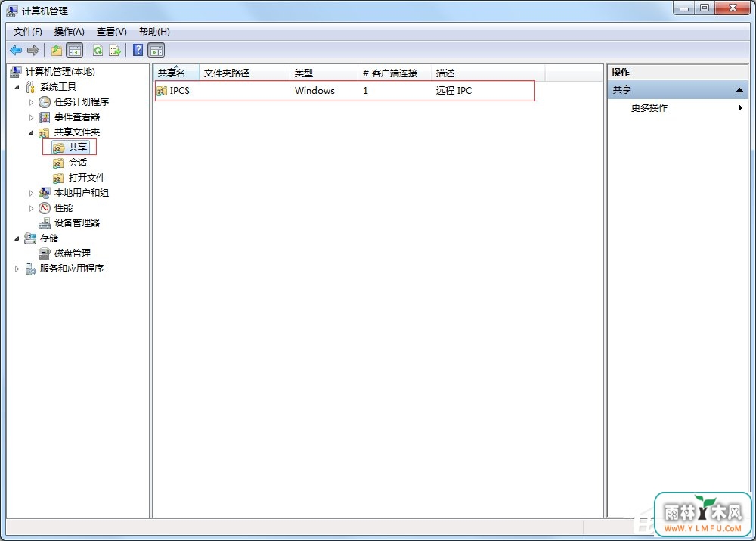756x541 pixels.
Task: Collapse the 存储 tree node
Action: [17, 238]
